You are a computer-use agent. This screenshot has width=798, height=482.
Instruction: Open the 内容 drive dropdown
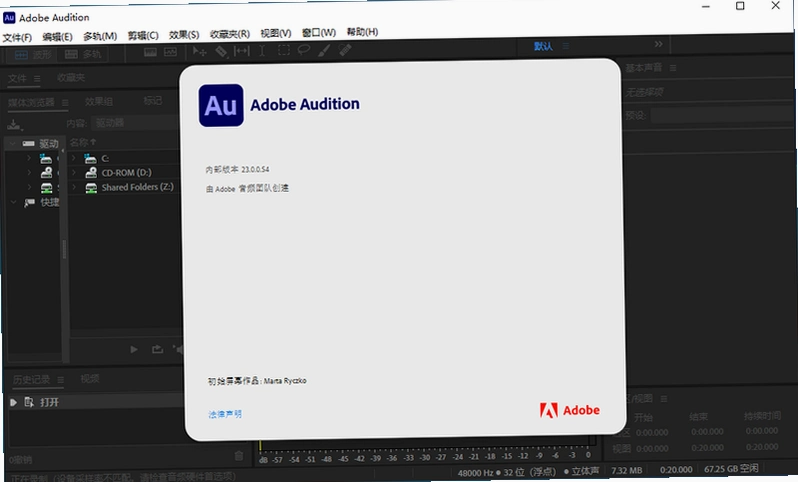point(135,123)
